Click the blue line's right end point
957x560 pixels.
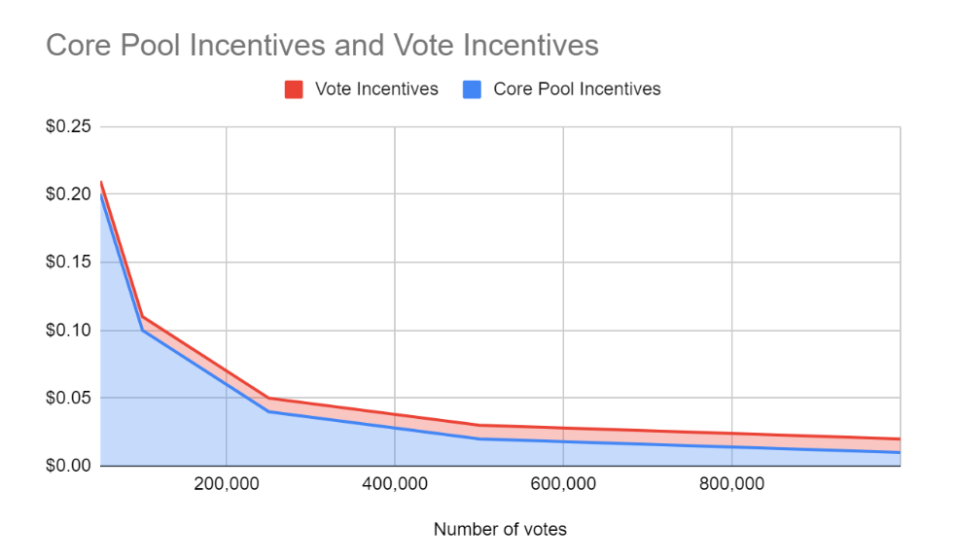click(x=899, y=452)
